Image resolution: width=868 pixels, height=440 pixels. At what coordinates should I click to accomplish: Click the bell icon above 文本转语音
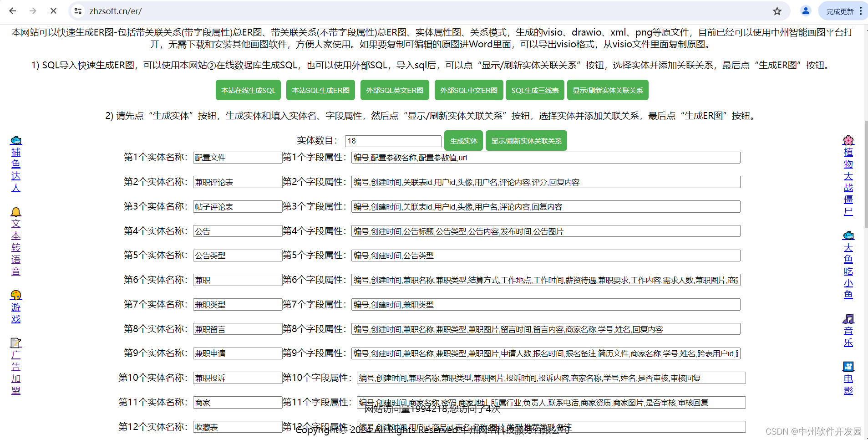[16, 212]
